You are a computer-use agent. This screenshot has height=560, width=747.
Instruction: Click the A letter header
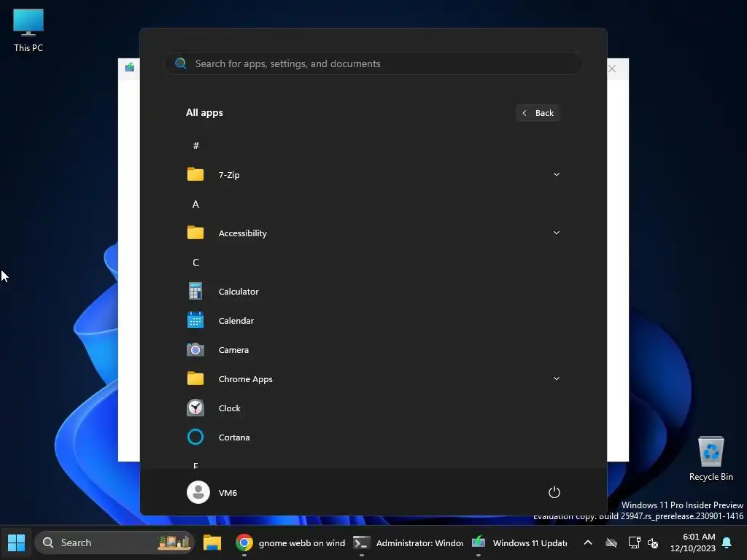pos(196,204)
